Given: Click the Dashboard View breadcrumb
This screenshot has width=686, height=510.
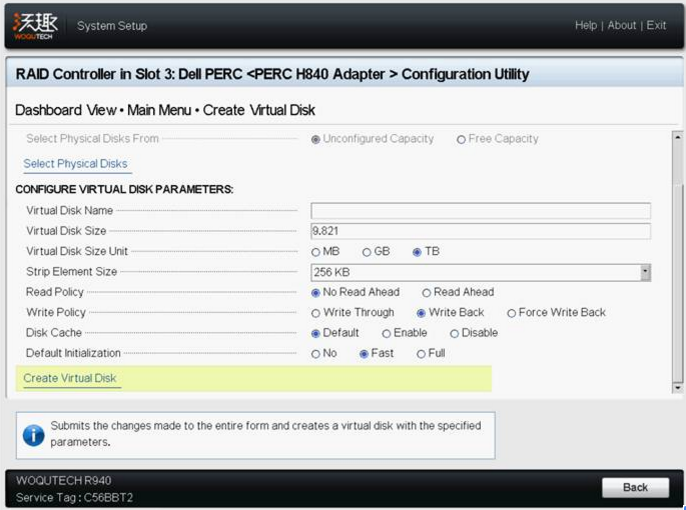Looking at the screenshot, I should [66, 110].
